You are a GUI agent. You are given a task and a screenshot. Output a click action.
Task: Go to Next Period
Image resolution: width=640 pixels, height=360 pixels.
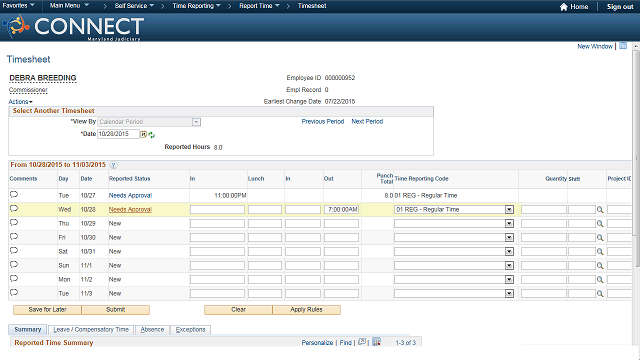coord(367,122)
